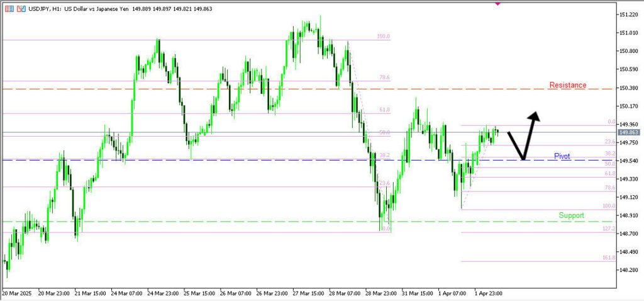Select the green Support level label
Screen dimensions: 644x301
pyautogui.click(x=571, y=215)
